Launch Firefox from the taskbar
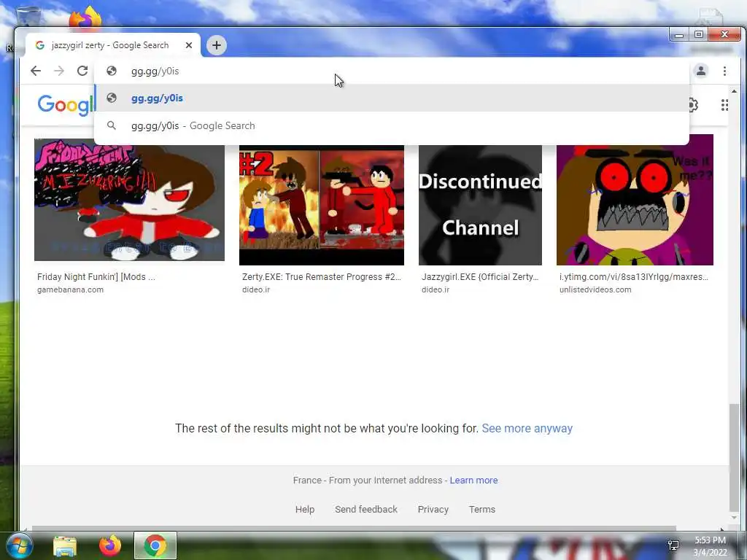Screen dimensions: 747x560 (110, 545)
